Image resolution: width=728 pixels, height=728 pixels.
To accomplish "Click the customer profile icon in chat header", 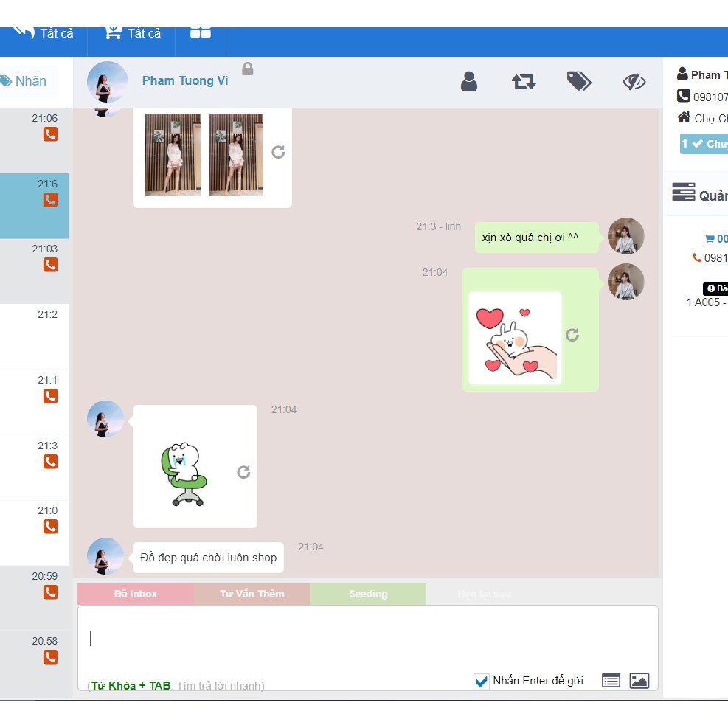I will pos(469,81).
